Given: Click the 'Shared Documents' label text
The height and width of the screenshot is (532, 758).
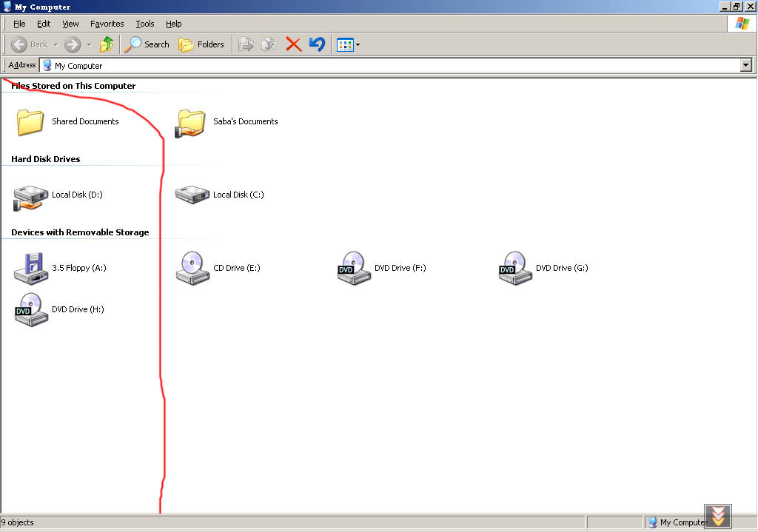Looking at the screenshot, I should 85,121.
